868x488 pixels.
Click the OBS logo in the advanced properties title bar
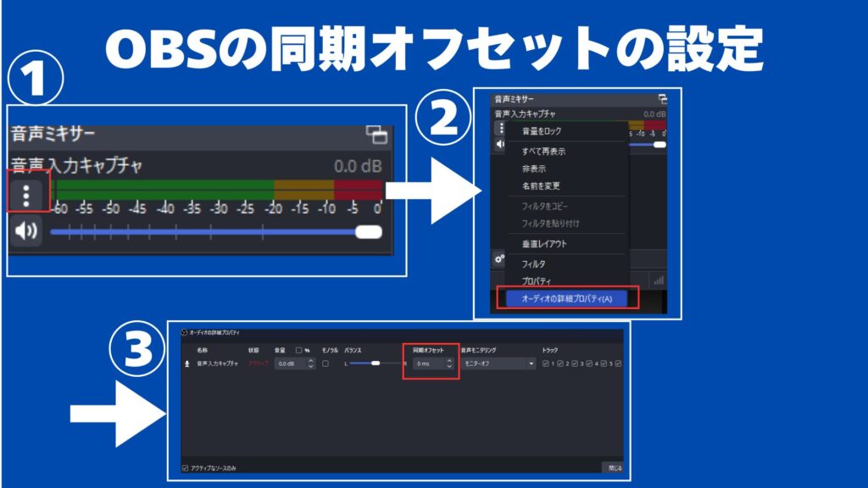185,332
